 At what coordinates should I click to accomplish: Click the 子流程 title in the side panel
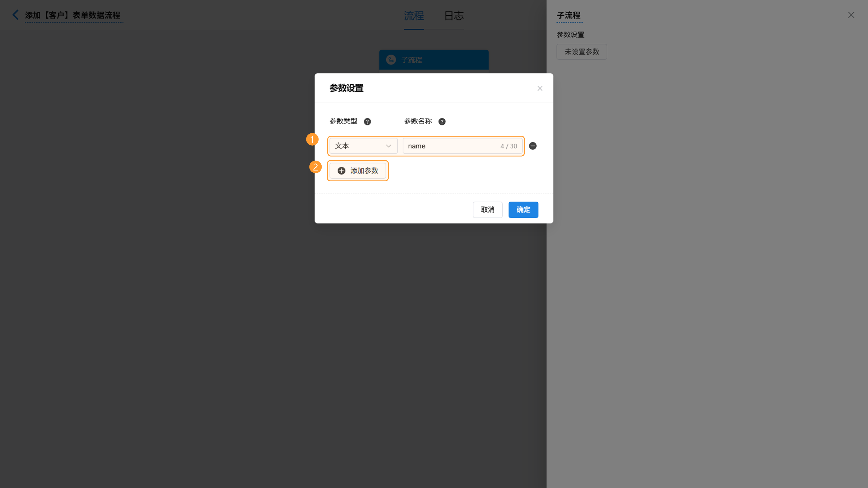pyautogui.click(x=568, y=15)
